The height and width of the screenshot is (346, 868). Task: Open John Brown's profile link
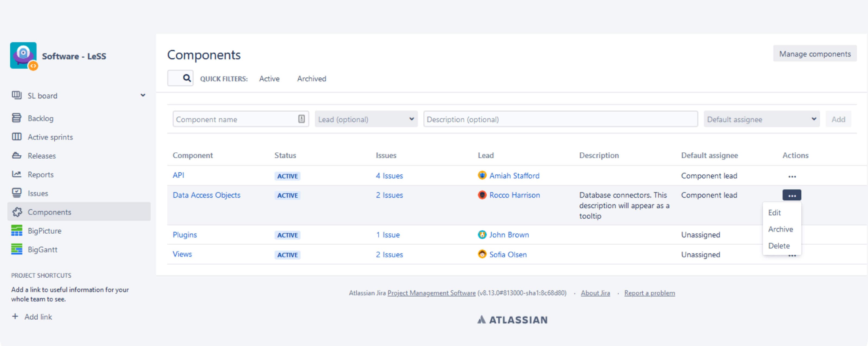click(x=509, y=235)
